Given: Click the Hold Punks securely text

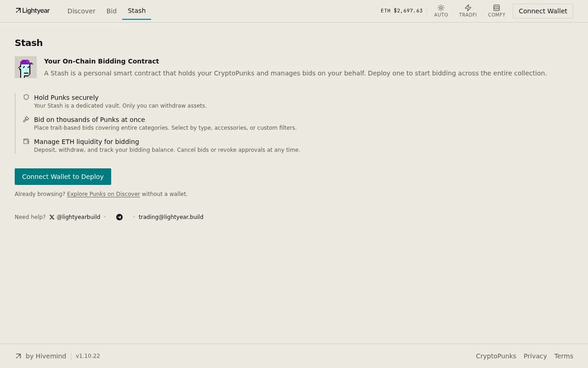Looking at the screenshot, I should pyautogui.click(x=66, y=98).
